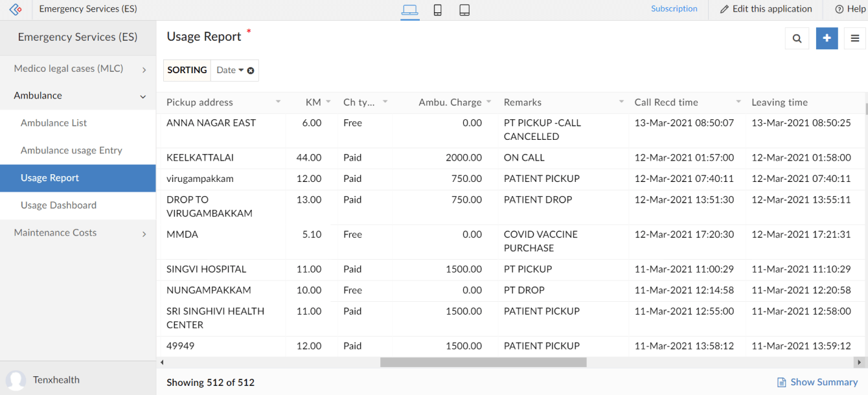Screen dimensions: 868x395
Task: Remove the Date sorting filter
Action: [251, 71]
